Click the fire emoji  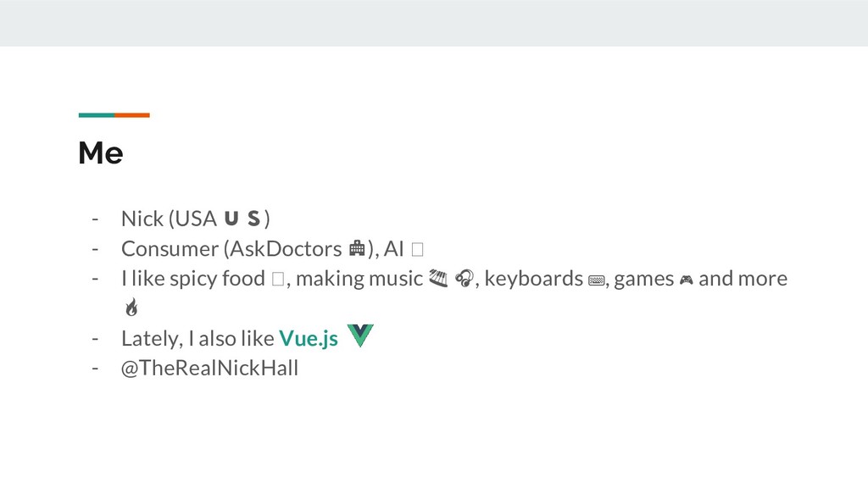131,307
